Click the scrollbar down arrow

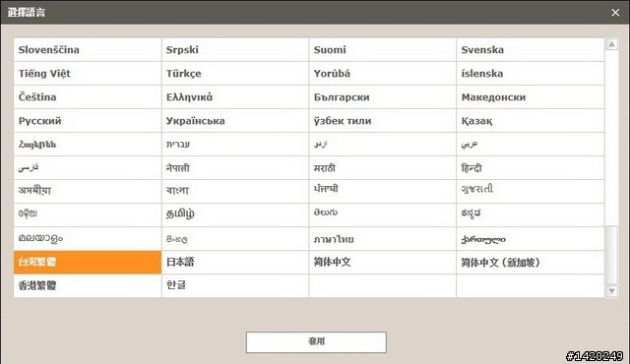611,291
